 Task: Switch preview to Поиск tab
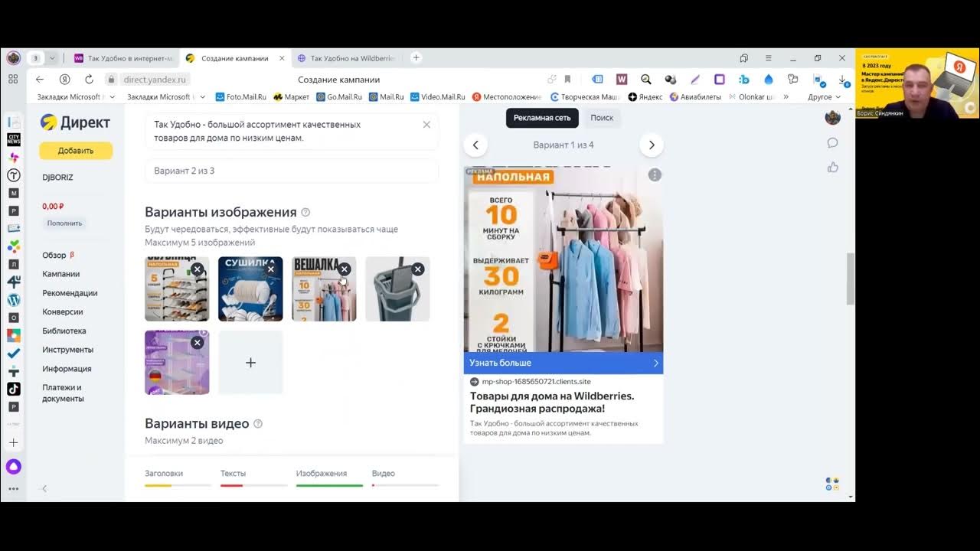click(602, 118)
